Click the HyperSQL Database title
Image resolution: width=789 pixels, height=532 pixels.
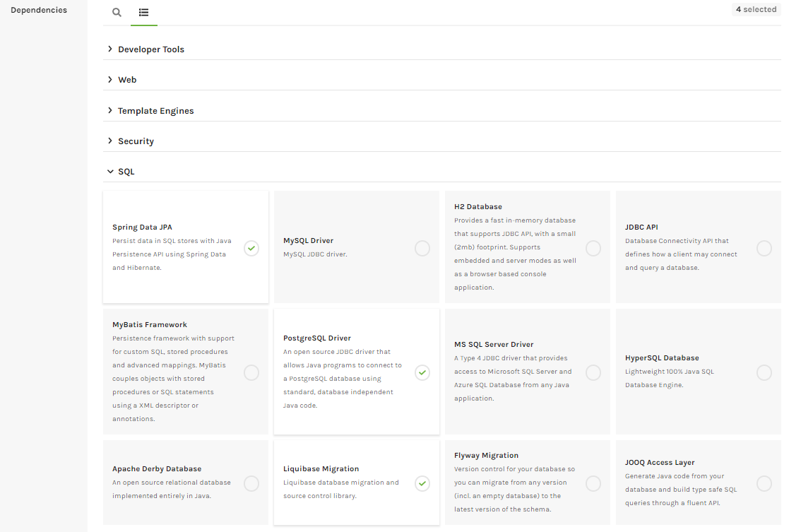pos(662,358)
